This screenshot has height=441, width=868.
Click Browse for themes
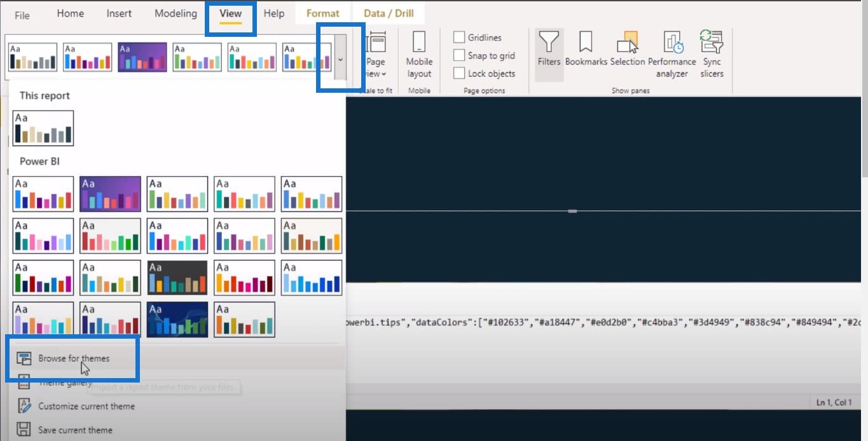[74, 358]
